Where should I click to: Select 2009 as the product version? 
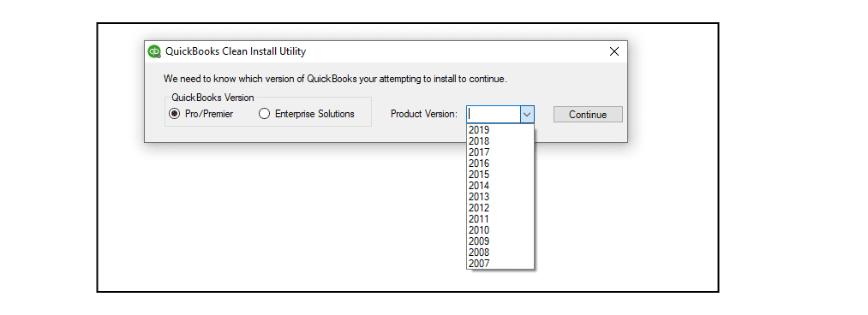500,241
